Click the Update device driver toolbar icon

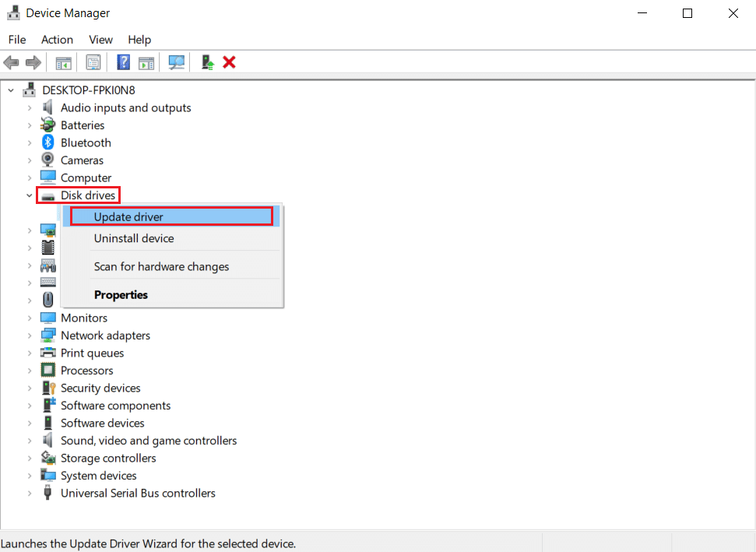click(x=207, y=62)
